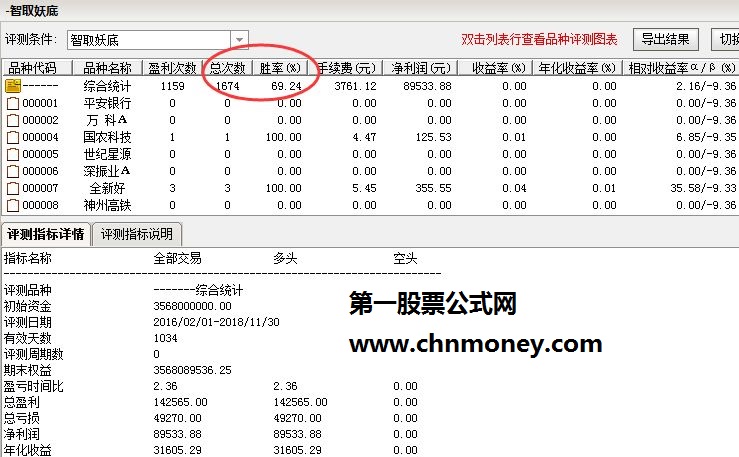Click the win rate value 69.24
This screenshot has height=457, width=739.
coord(286,86)
